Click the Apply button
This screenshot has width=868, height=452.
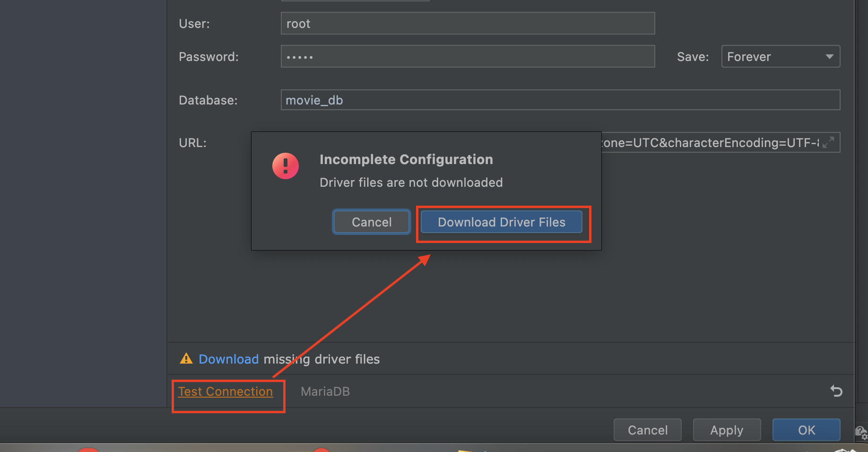727,430
